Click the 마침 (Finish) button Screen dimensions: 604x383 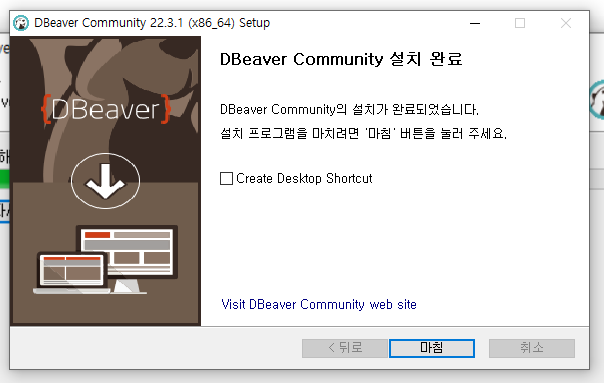coord(431,348)
